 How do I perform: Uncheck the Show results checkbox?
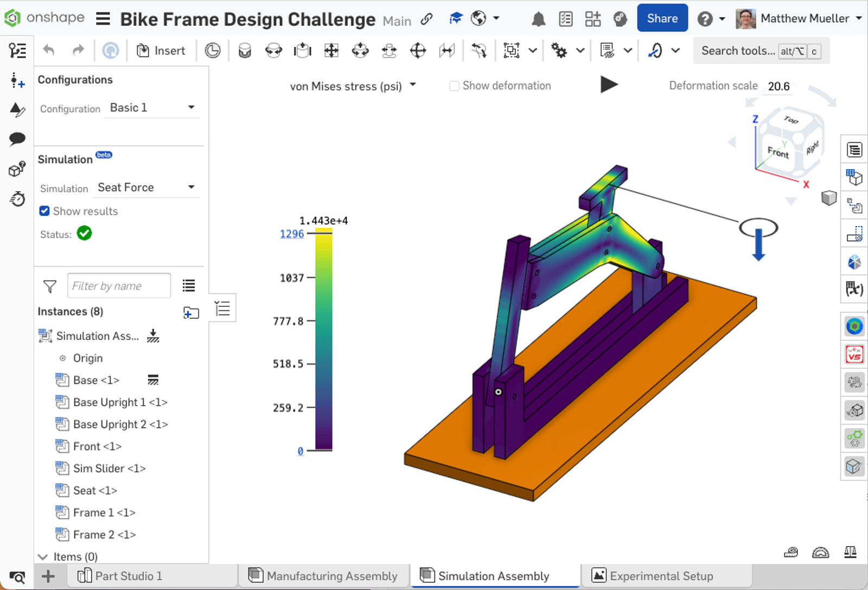pyautogui.click(x=44, y=211)
